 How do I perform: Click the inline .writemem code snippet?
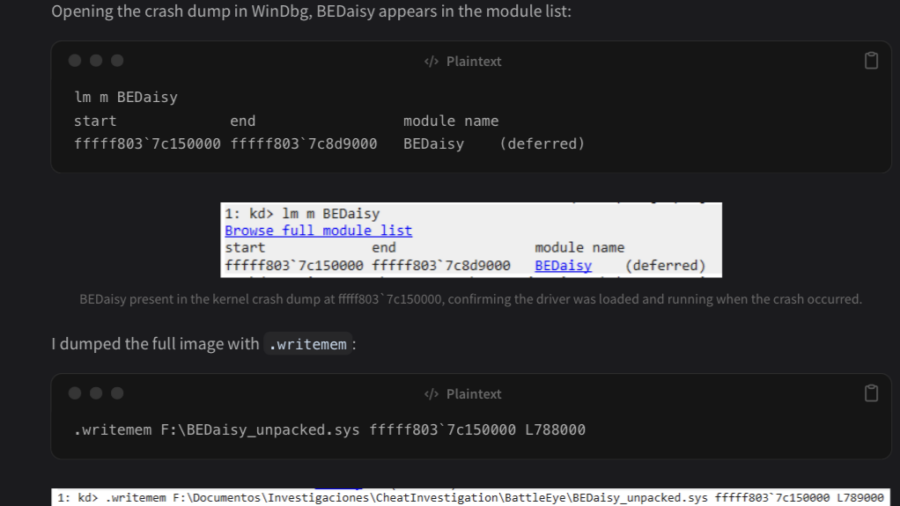point(308,344)
